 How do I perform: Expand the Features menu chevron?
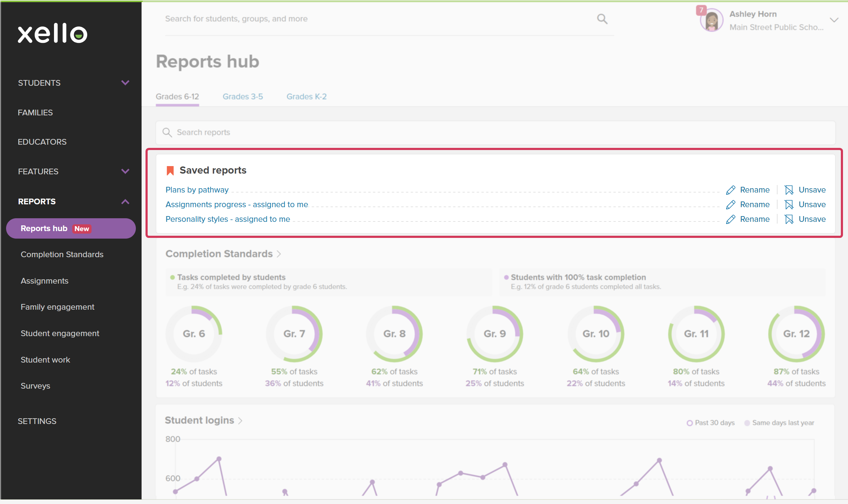click(x=125, y=171)
